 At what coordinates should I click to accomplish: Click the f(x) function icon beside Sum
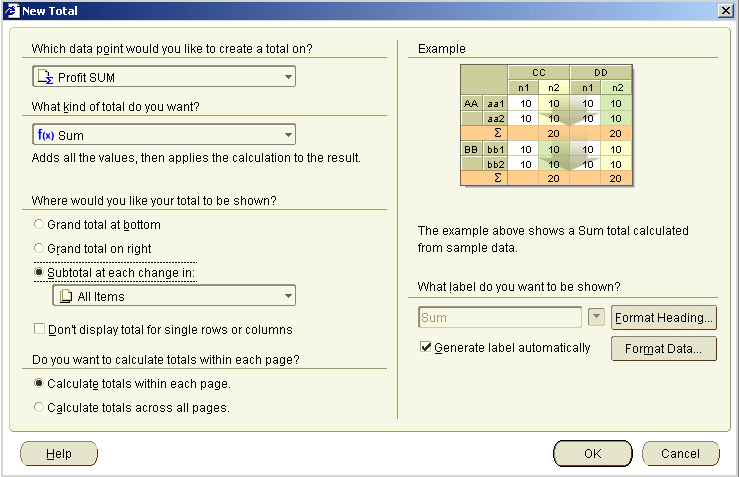coord(46,135)
